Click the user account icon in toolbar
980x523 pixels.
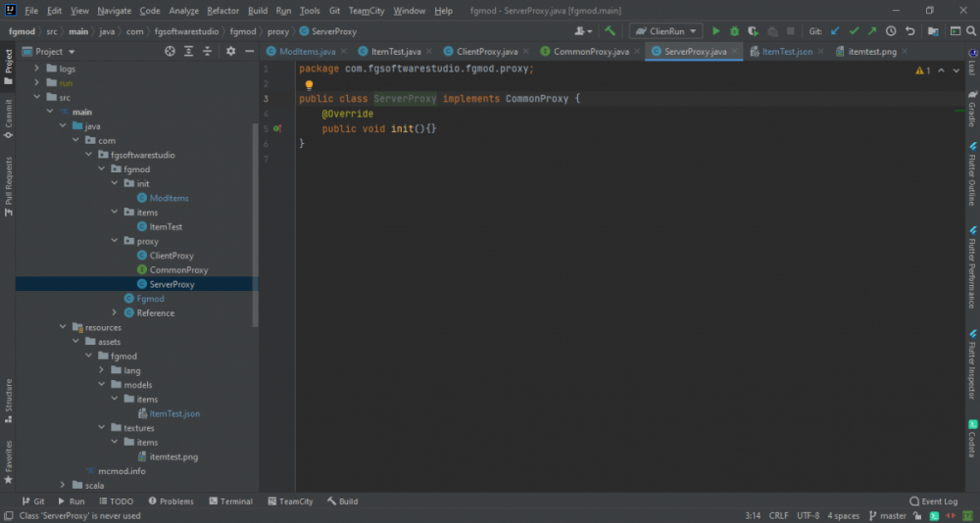[x=582, y=30]
